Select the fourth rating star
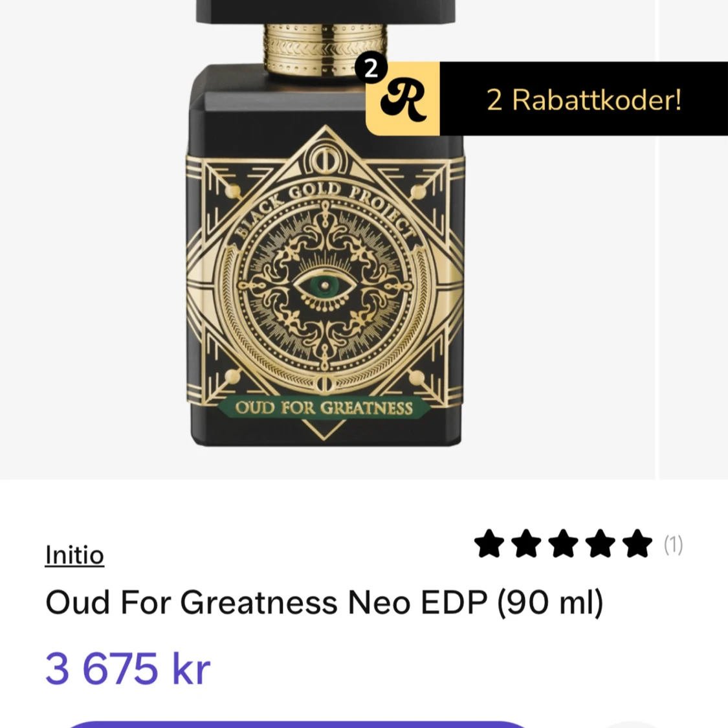728x728 pixels. click(601, 543)
